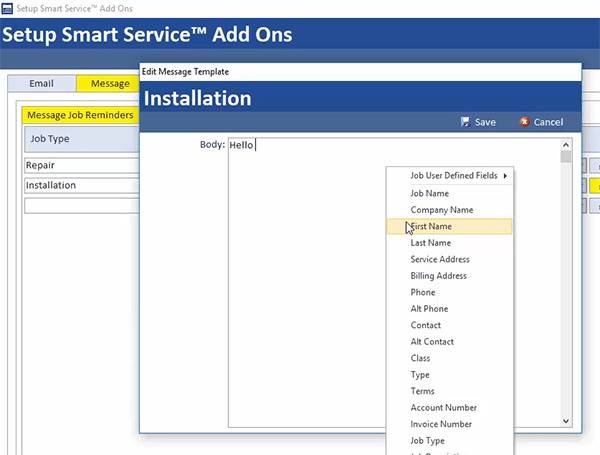
Task: Click the Body scrollbar up arrow
Action: click(566, 145)
